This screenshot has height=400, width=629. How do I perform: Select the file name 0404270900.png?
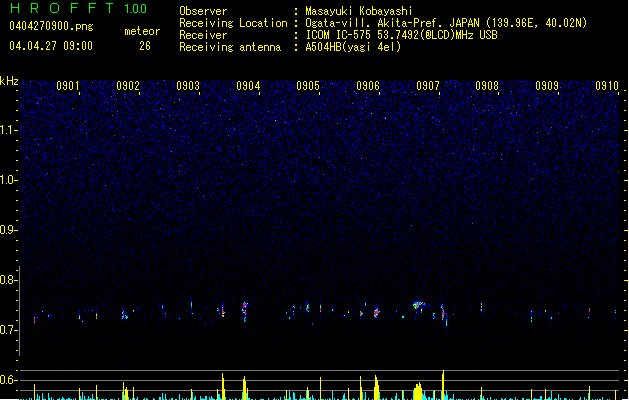(x=51, y=26)
